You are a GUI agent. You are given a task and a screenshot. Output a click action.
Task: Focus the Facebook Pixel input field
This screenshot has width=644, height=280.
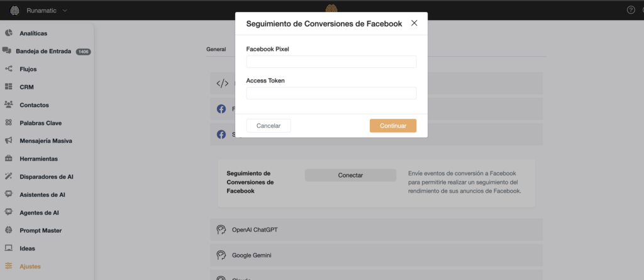[331, 62]
